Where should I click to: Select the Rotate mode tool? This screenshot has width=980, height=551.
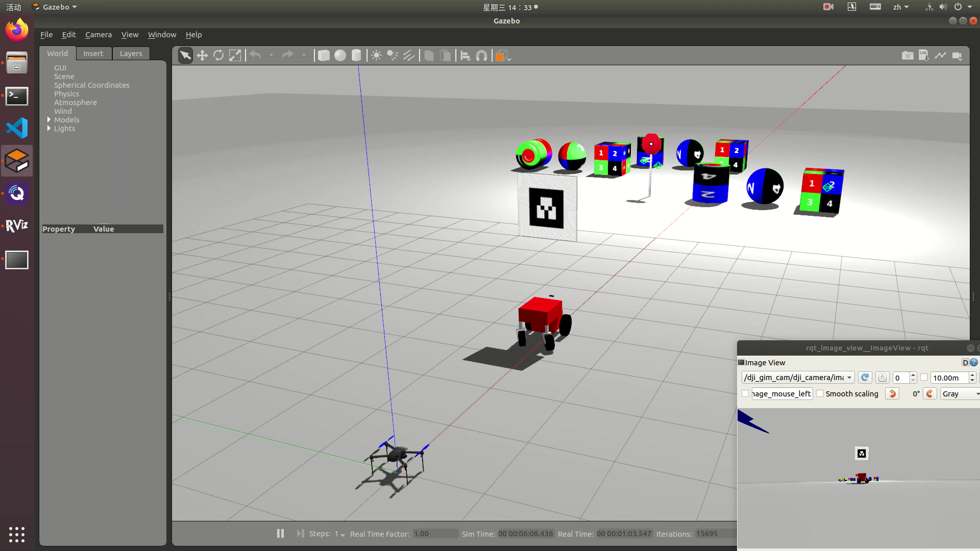point(218,56)
